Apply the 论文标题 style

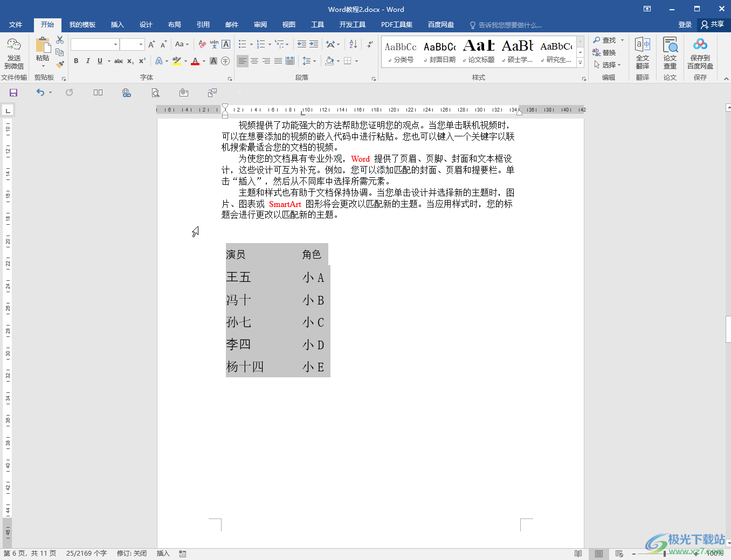479,51
